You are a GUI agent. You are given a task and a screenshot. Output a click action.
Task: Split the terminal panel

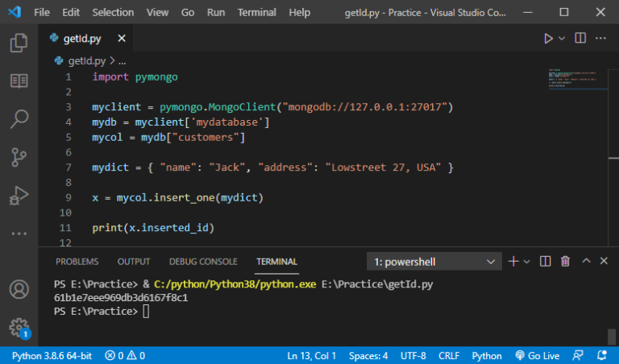545,261
